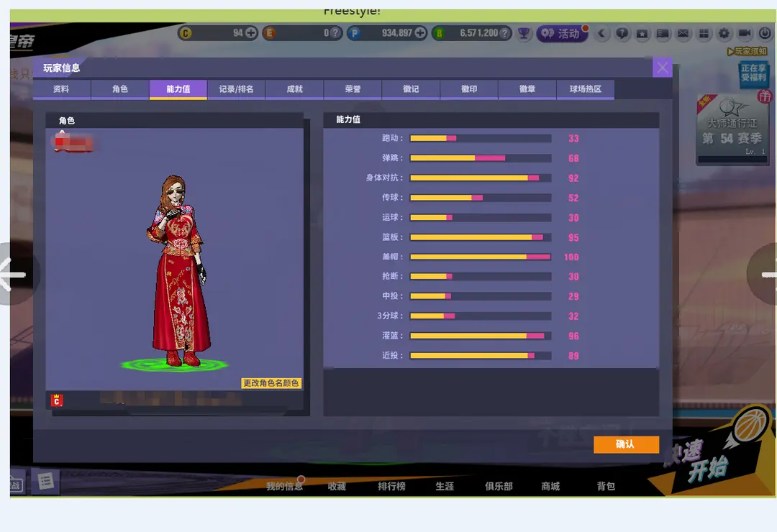Click the 灌篮 value 96

573,336
